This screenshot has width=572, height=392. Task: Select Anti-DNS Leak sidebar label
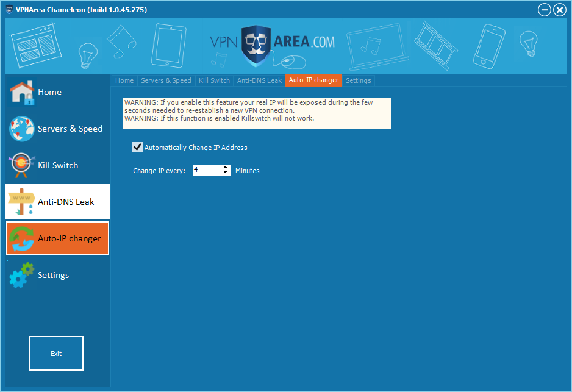coord(66,202)
